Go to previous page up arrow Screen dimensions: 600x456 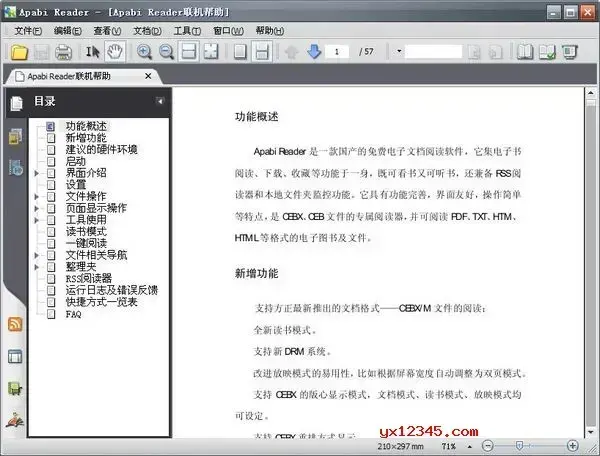tap(292, 52)
